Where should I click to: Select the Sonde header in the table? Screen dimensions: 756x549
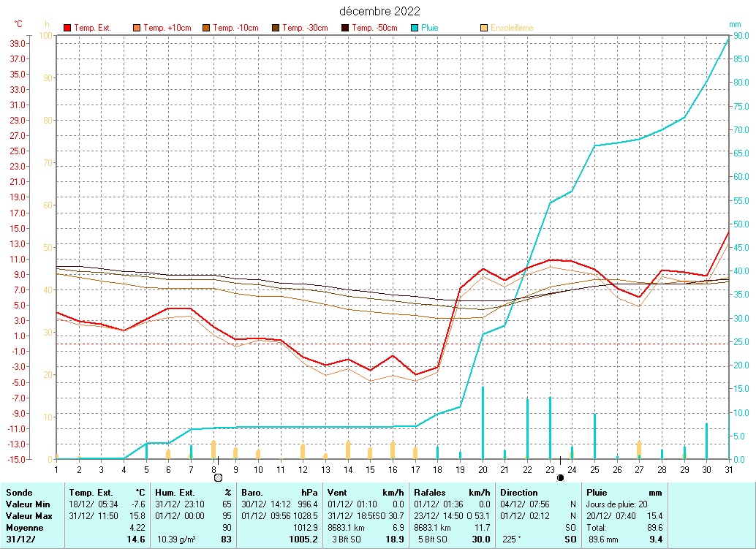point(18,493)
